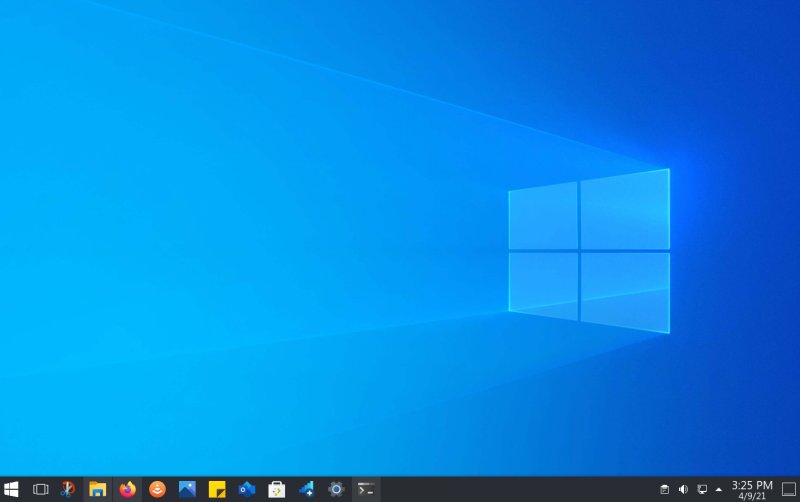The image size is (800, 502).
Task: Open the blue Azure-style app icon
Action: (307, 489)
